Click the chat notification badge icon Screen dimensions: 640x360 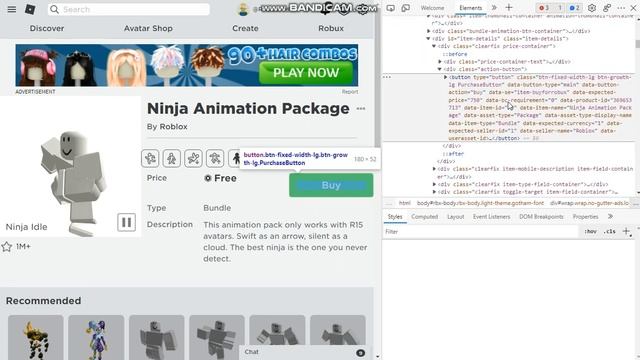click(360, 353)
